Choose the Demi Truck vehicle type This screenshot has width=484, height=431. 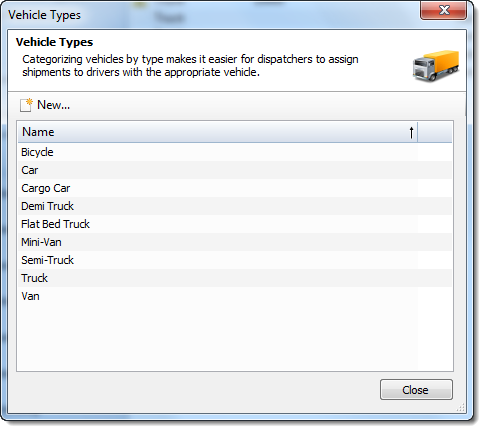pos(235,206)
